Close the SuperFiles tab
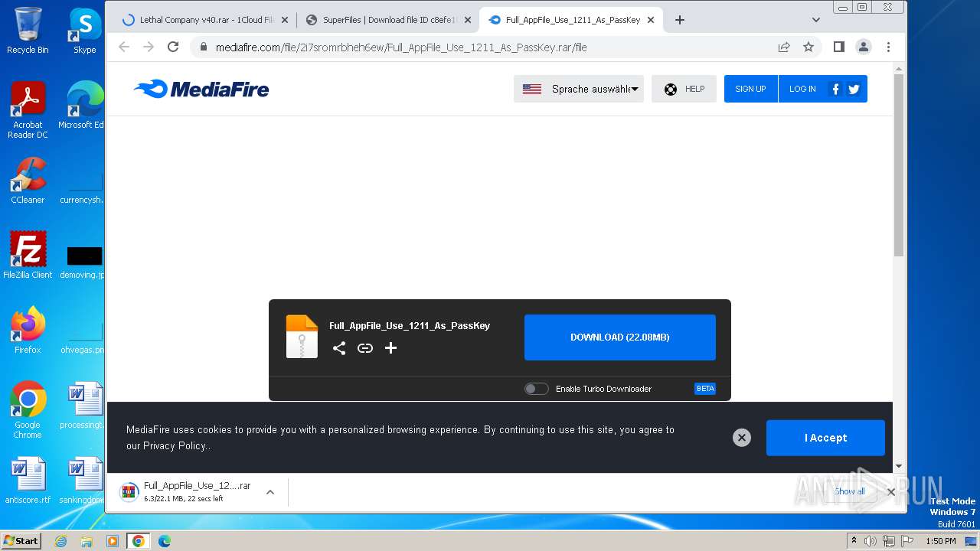The width and height of the screenshot is (980, 551). tap(468, 20)
